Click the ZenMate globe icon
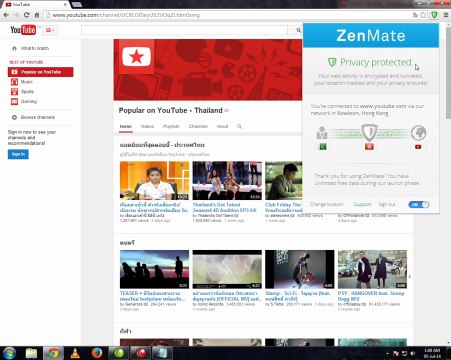 (x=418, y=133)
